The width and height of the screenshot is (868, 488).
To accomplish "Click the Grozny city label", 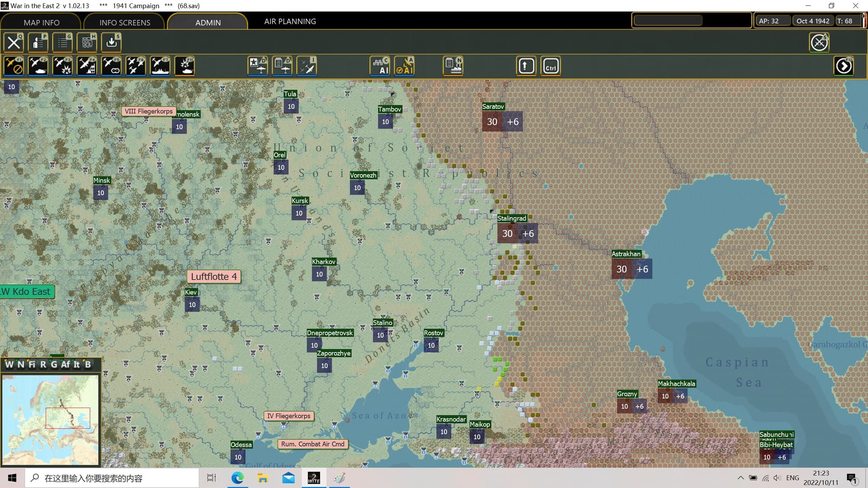I will [x=627, y=394].
